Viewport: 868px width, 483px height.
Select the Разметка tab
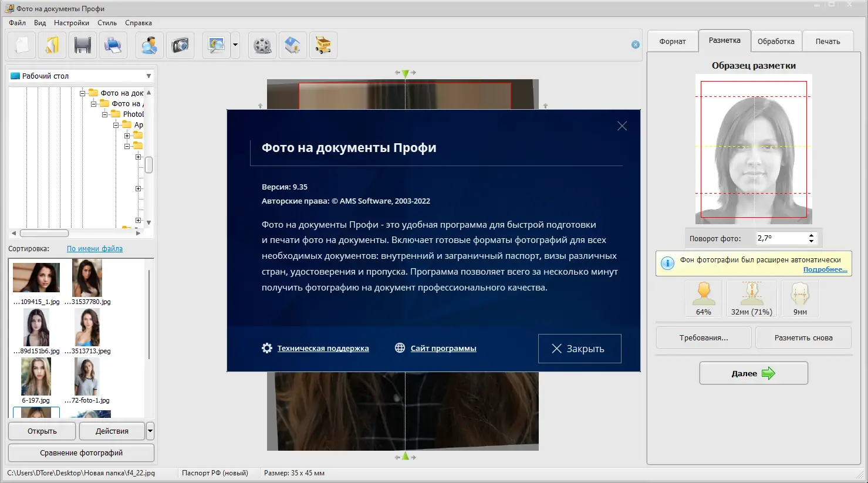click(x=725, y=40)
